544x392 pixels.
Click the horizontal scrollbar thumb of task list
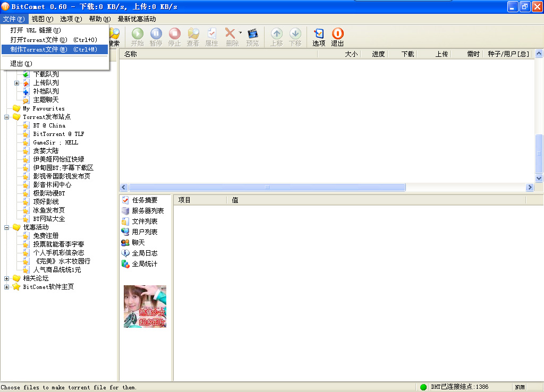267,188
